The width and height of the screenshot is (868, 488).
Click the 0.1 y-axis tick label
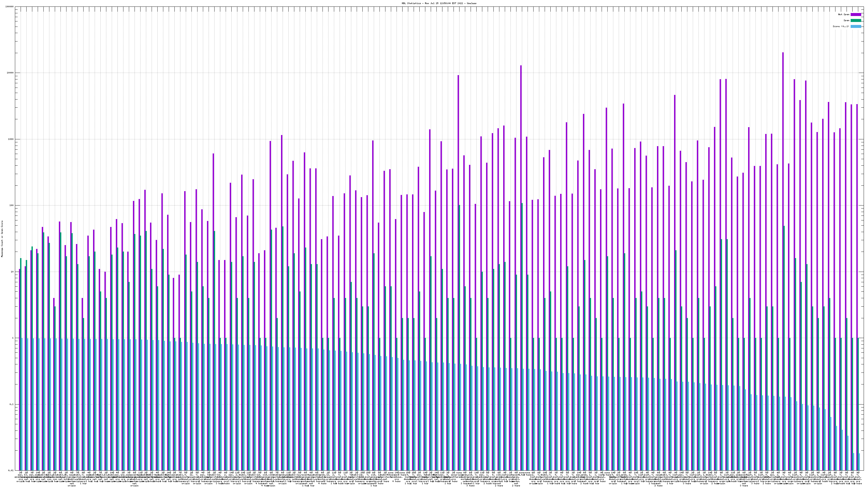[x=12, y=404]
